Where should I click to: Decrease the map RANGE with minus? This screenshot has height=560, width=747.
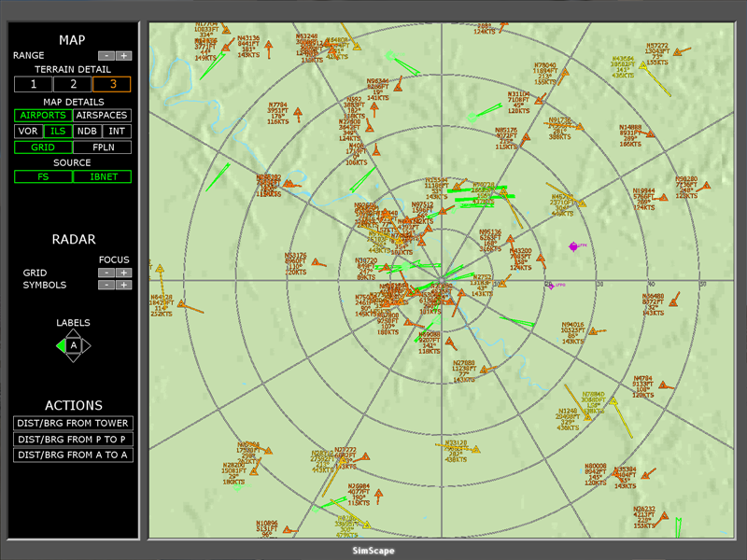click(x=106, y=56)
